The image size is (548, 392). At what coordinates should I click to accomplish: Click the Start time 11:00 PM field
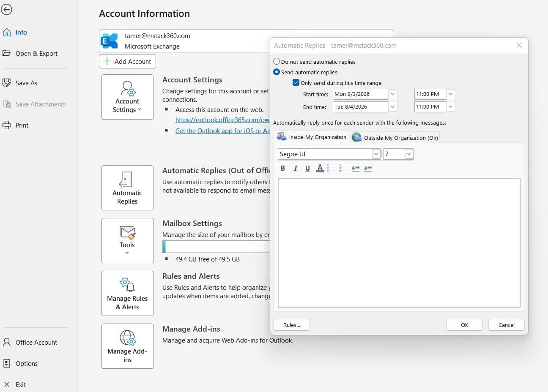[x=430, y=94]
